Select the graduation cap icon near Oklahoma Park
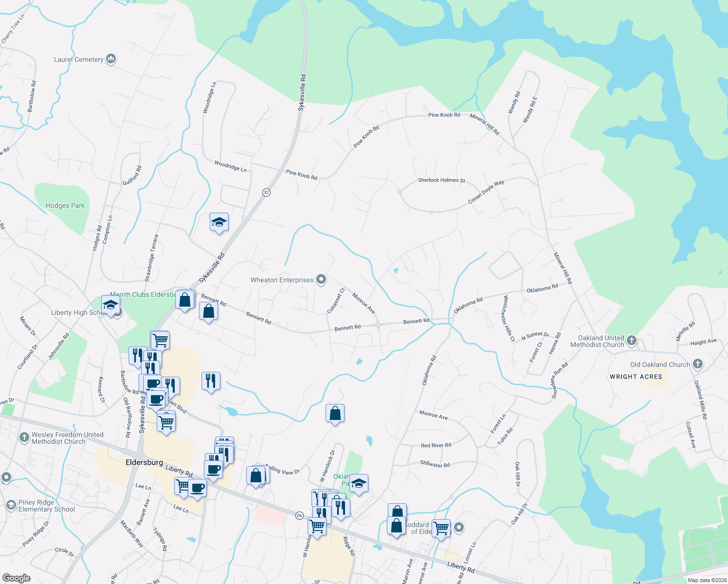This screenshot has height=584, width=728. click(x=360, y=484)
